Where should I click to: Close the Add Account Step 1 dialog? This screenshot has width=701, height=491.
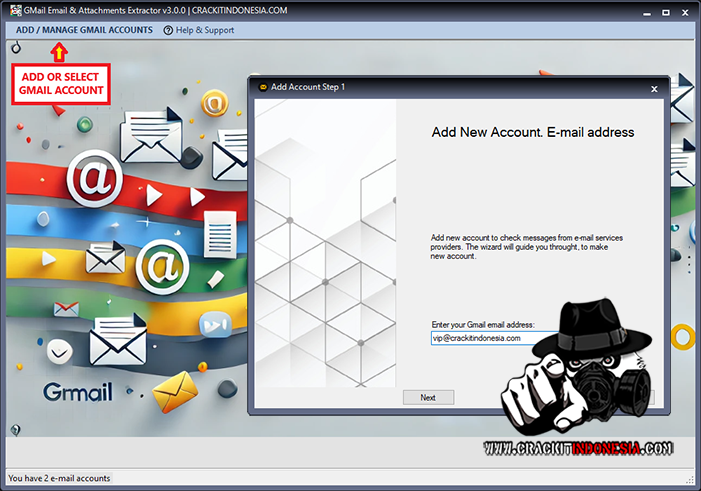point(654,88)
